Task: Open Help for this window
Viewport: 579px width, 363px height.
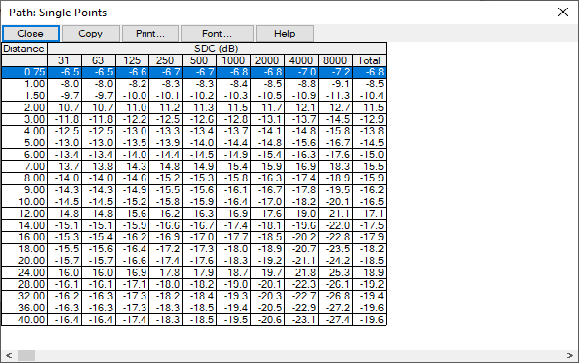Action: point(285,34)
